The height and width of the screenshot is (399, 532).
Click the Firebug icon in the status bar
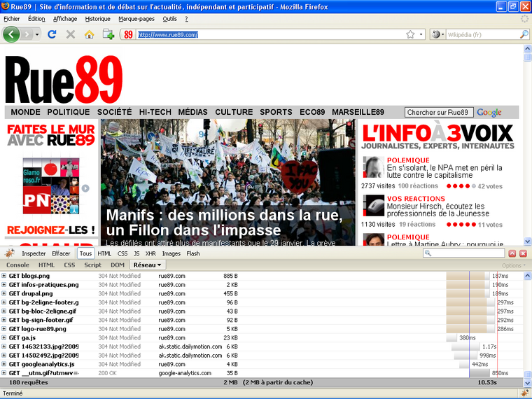[x=524, y=393]
